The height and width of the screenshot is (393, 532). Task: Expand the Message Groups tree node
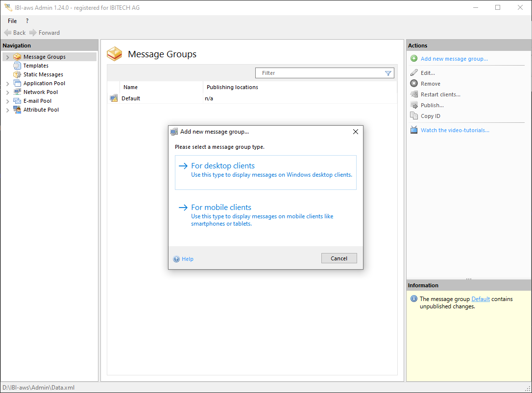(x=7, y=57)
